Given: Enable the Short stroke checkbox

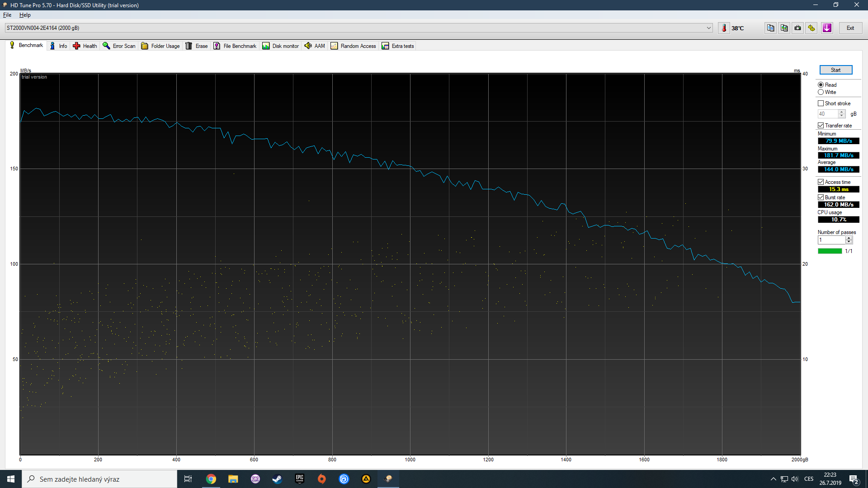Looking at the screenshot, I should 821,103.
